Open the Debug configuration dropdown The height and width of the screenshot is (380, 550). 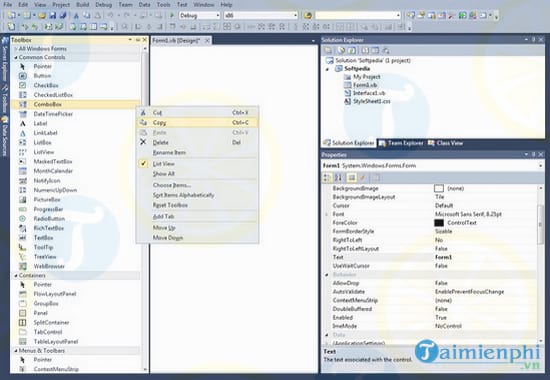tap(217, 15)
